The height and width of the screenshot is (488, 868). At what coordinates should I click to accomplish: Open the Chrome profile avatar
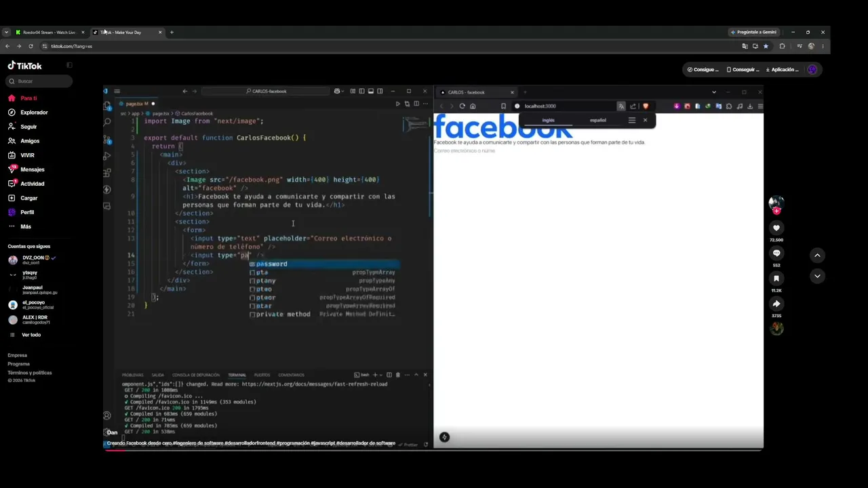point(811,46)
